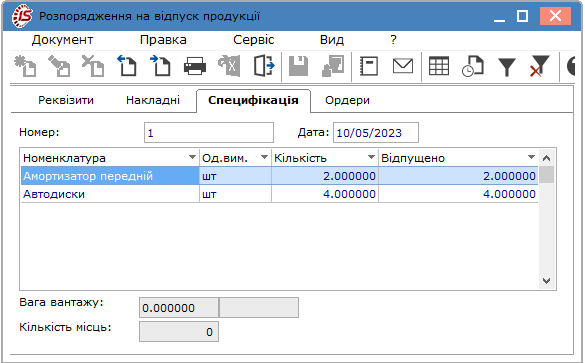This screenshot has width=585, height=363.
Task: Open the Номенклатура column filter dropdown
Action: pos(193,157)
